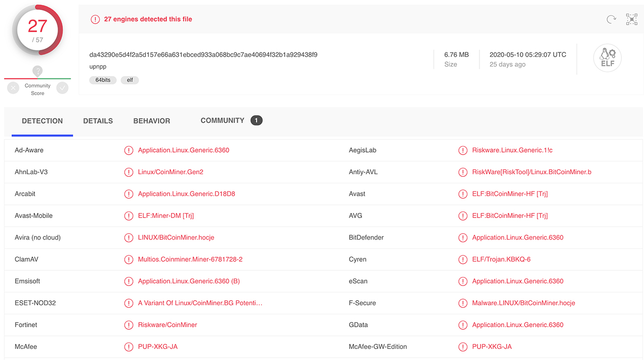
Task: Click the reanalyze refresh icon
Action: pos(611,20)
